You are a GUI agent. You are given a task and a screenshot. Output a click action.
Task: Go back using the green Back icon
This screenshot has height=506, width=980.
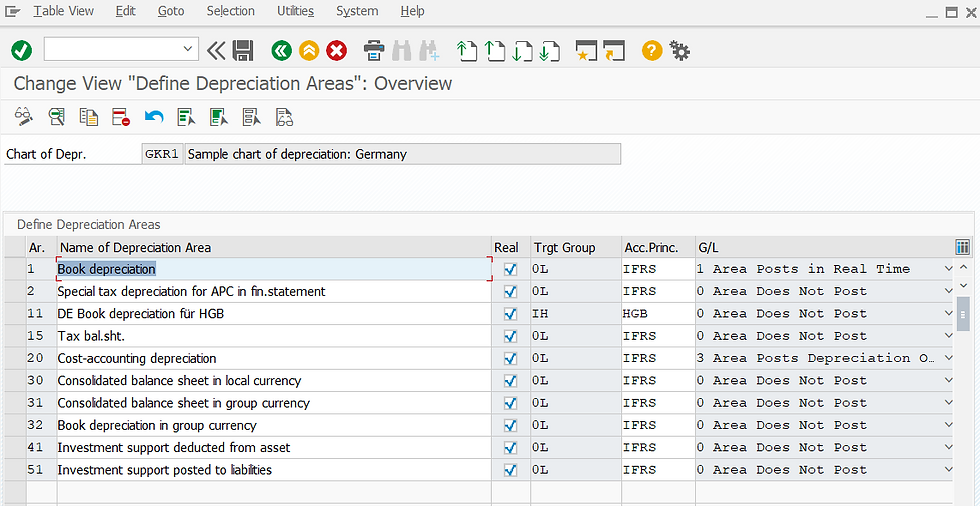coord(282,50)
